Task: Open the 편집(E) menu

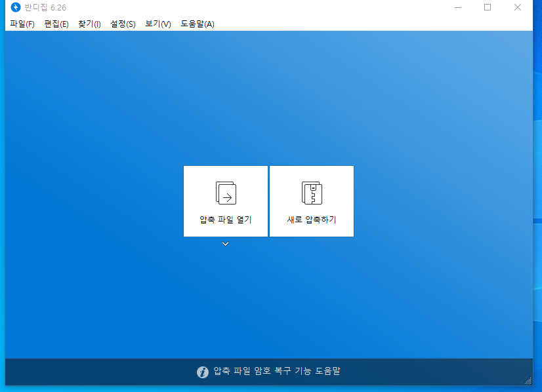Action: [56, 24]
